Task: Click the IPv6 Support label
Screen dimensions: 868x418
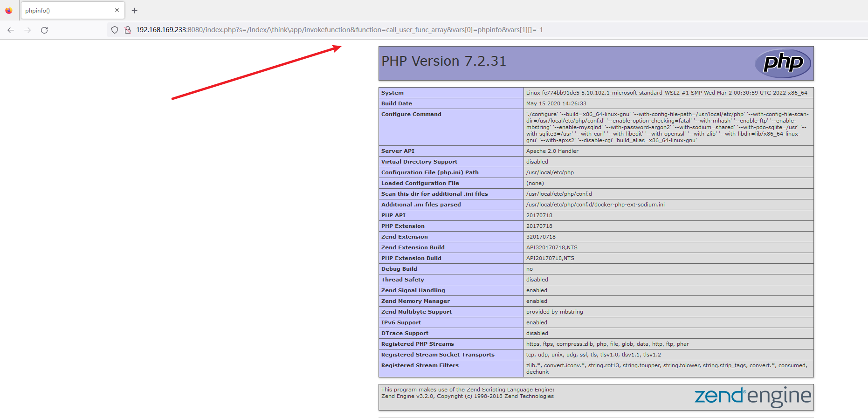Action: click(x=401, y=322)
